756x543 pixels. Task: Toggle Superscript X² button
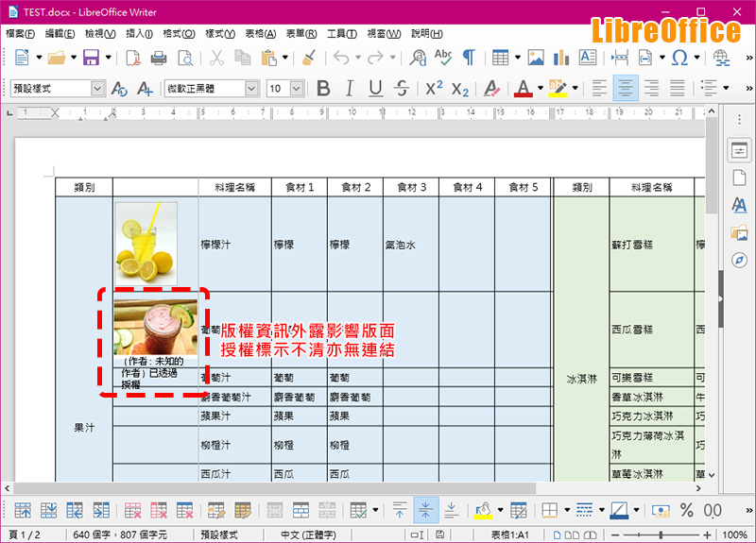coord(434,89)
